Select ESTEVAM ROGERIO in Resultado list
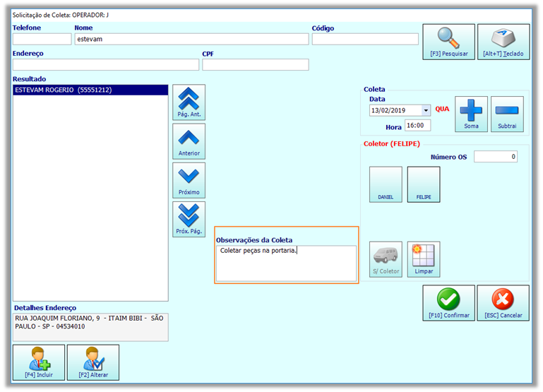This screenshot has height=392, width=543. tap(90, 90)
